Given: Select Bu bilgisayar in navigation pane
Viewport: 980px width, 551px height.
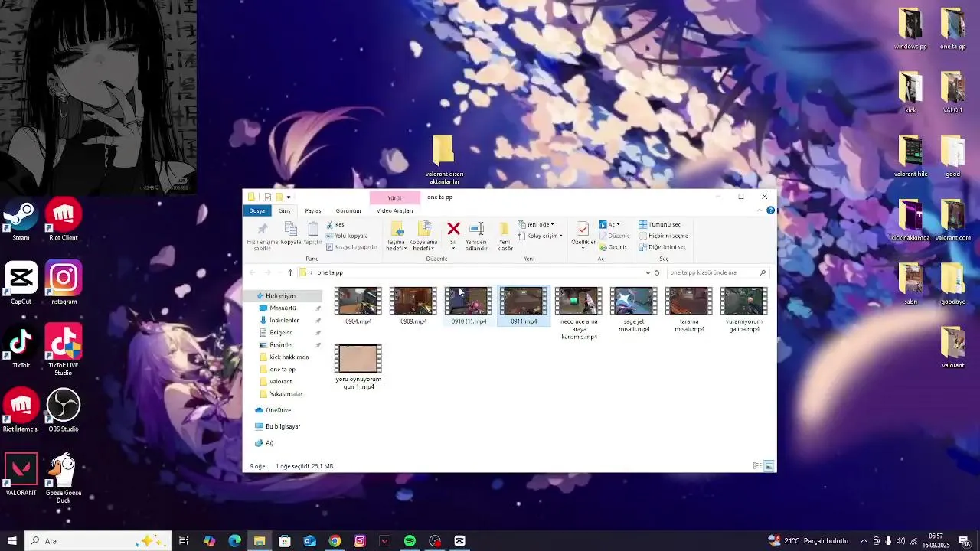Looking at the screenshot, I should (278, 426).
